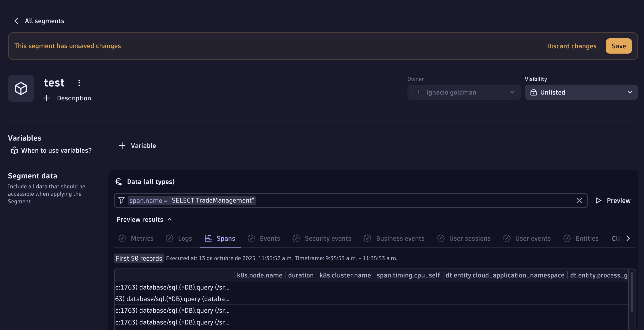The width and height of the screenshot is (644, 330).
Task: Click the Save button
Action: [x=619, y=46]
